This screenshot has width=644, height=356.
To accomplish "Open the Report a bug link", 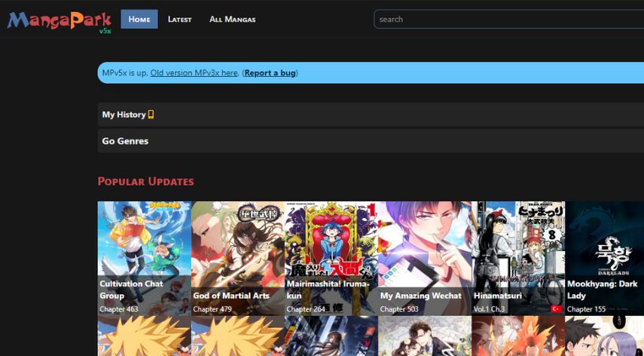I will coord(270,72).
